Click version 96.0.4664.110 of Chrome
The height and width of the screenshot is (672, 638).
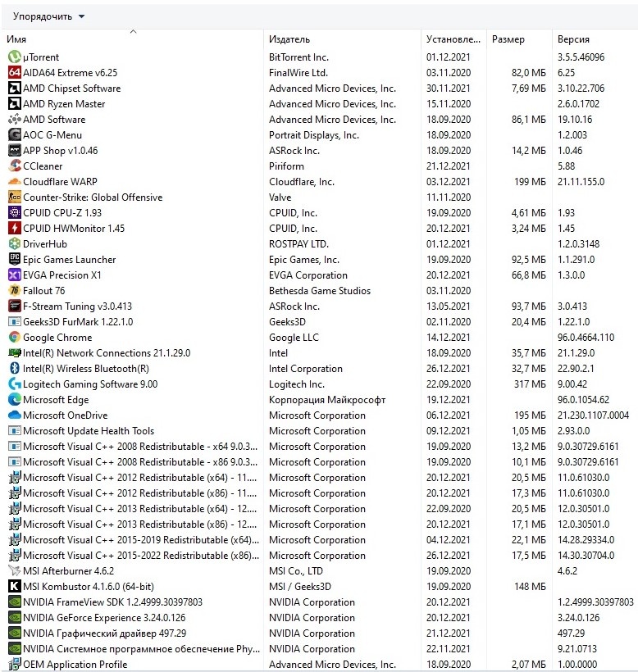pos(586,338)
